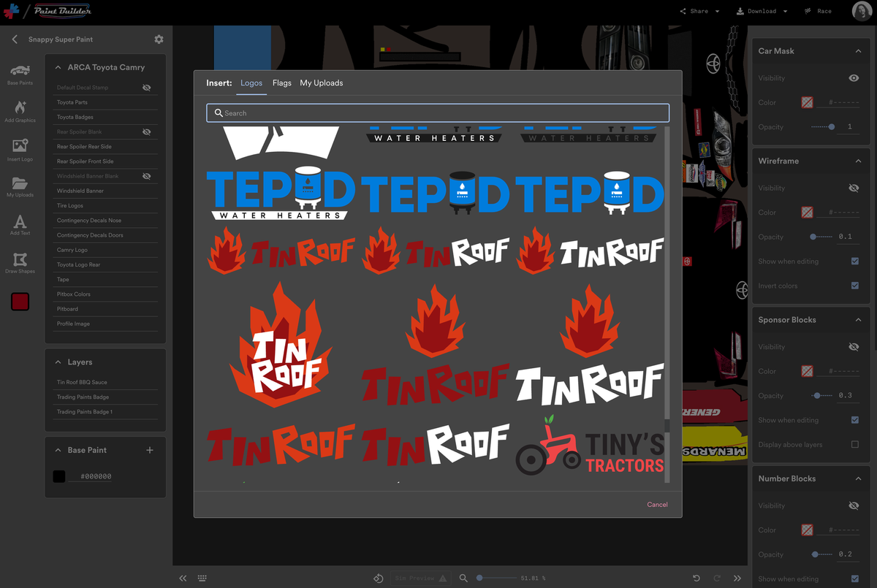Toggle Wireframe visibility eye
This screenshot has width=877, height=588.
tap(854, 188)
